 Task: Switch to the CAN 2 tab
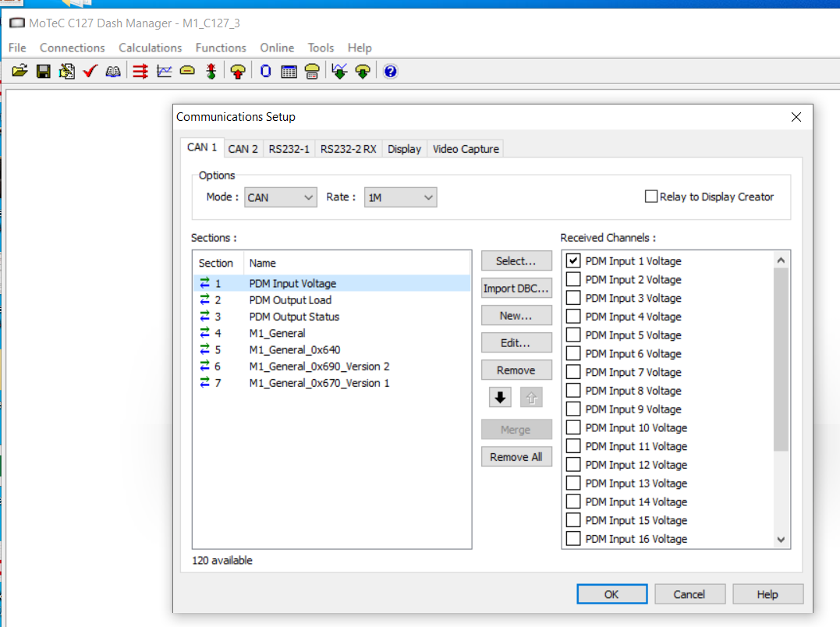point(243,149)
